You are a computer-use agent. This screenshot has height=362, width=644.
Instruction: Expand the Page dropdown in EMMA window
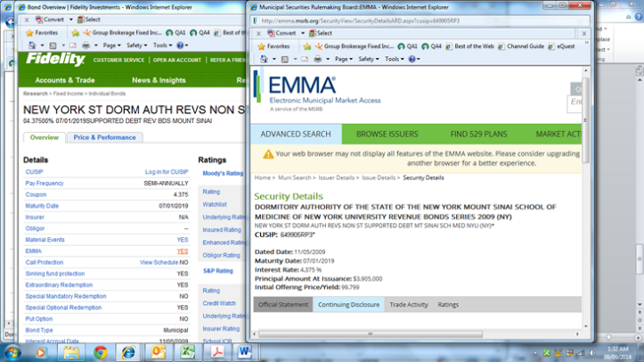pos(344,59)
